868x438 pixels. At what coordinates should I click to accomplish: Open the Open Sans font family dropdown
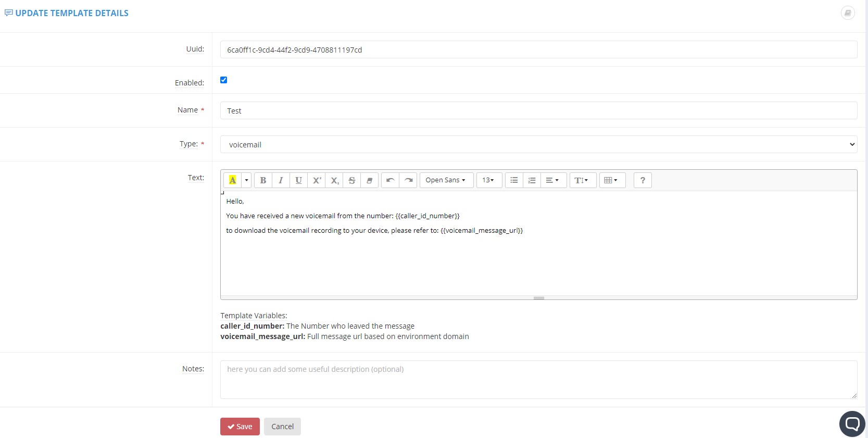pyautogui.click(x=446, y=180)
